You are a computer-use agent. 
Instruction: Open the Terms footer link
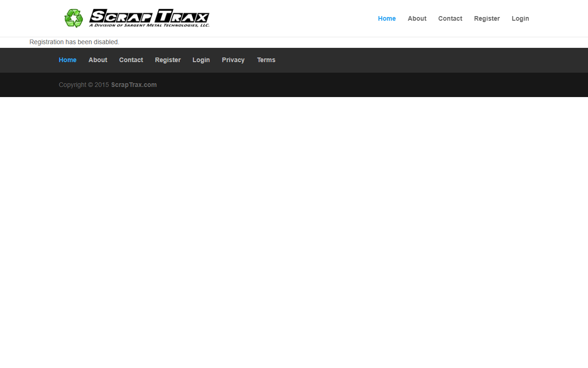[266, 60]
